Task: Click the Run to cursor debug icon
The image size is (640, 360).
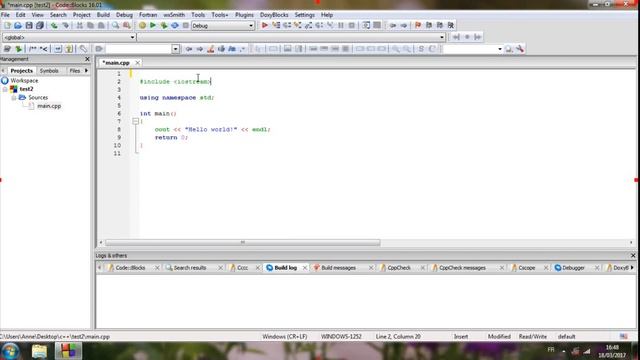Action: coord(276,25)
